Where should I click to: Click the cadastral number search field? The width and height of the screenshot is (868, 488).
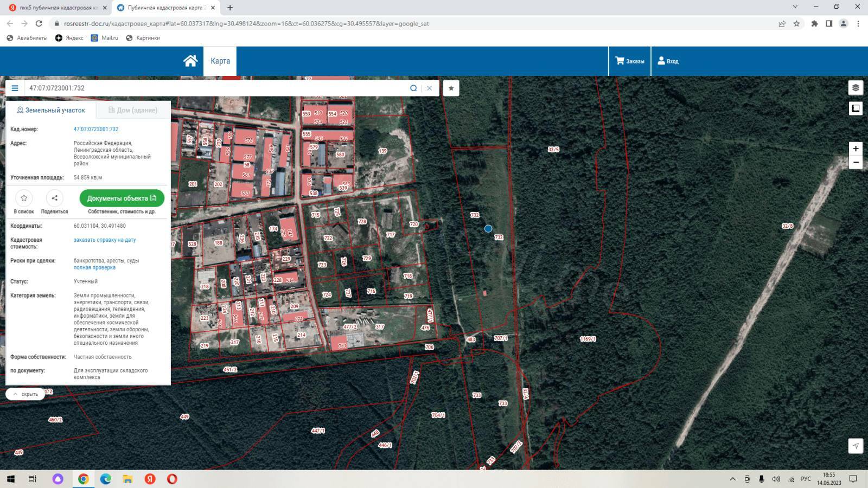(217, 88)
